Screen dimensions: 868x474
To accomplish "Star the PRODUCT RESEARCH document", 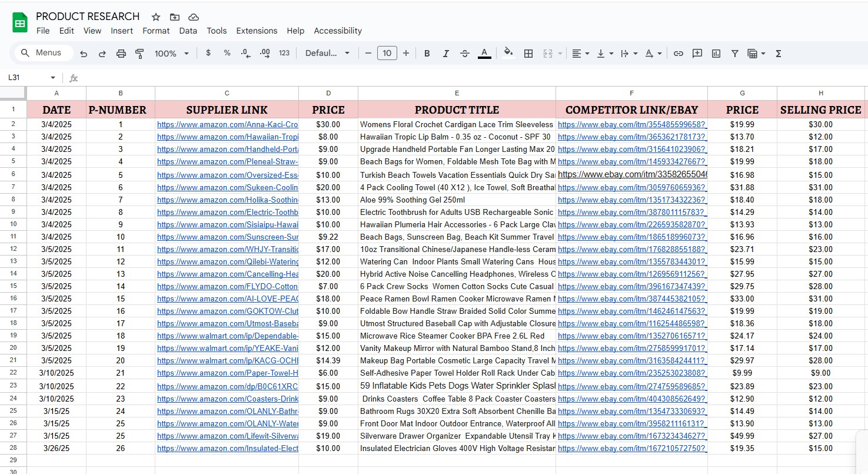I will click(x=156, y=17).
